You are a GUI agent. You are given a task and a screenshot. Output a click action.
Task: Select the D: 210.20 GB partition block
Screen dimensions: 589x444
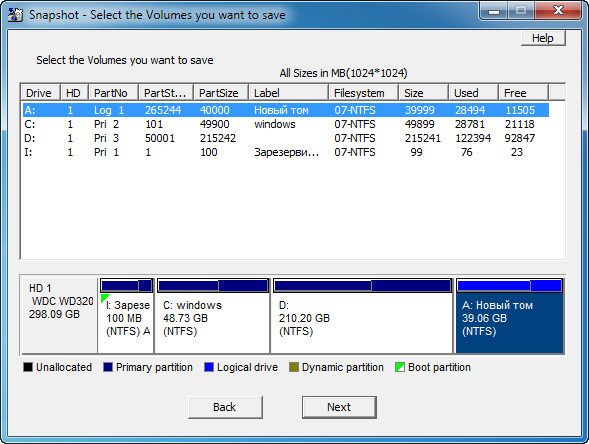[x=362, y=316]
